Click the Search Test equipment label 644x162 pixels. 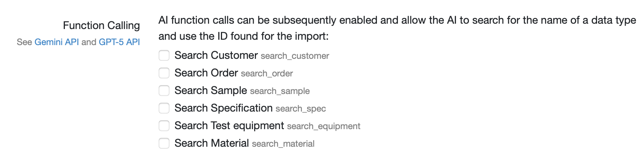coord(229,126)
